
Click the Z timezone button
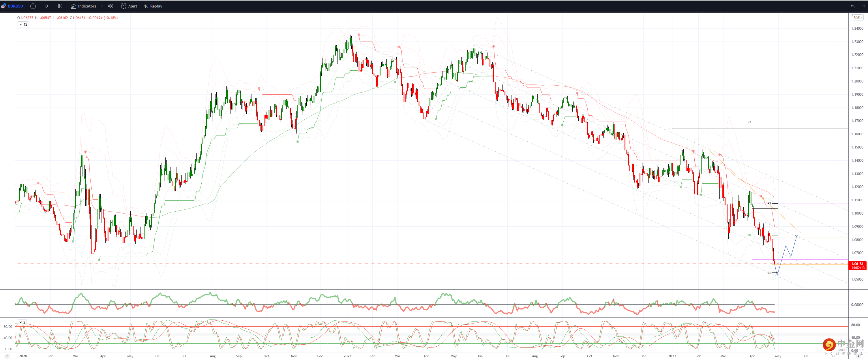tap(7, 356)
